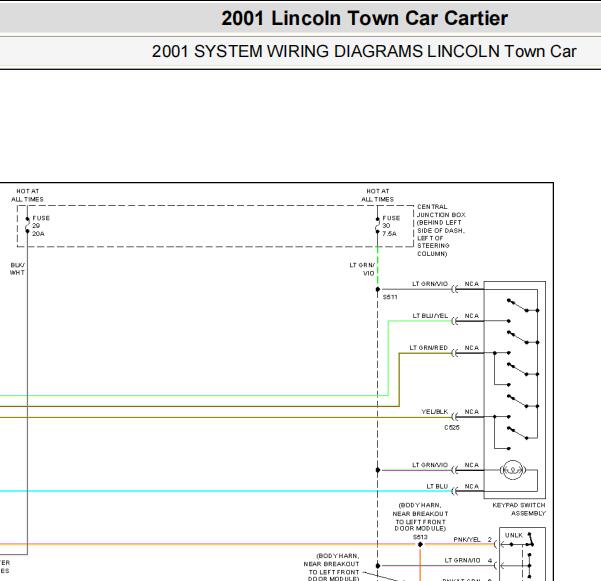Screen dimensions: 601x581
Task: Click the LT GRN/RED wire label
Action: pyautogui.click(x=428, y=347)
